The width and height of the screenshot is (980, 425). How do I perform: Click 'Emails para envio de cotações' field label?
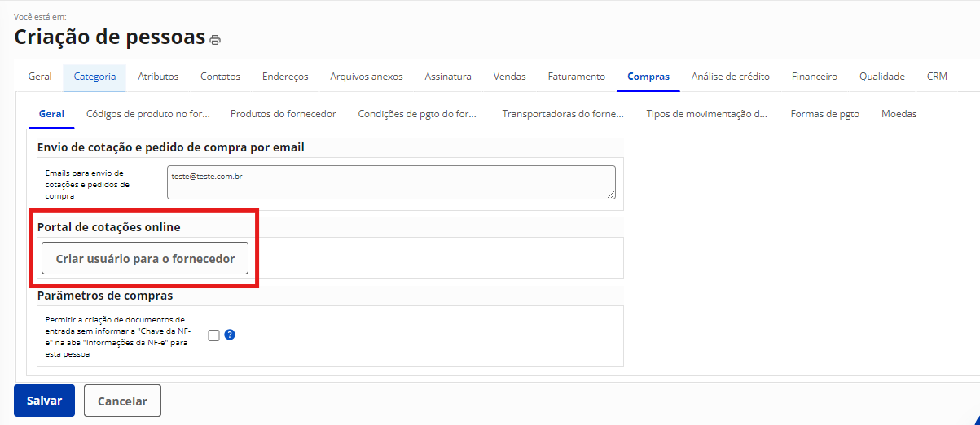pos(88,185)
